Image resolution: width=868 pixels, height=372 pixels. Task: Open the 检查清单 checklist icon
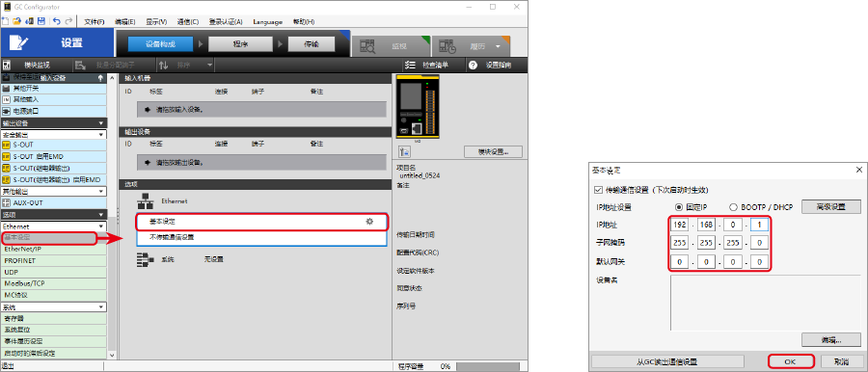point(410,65)
